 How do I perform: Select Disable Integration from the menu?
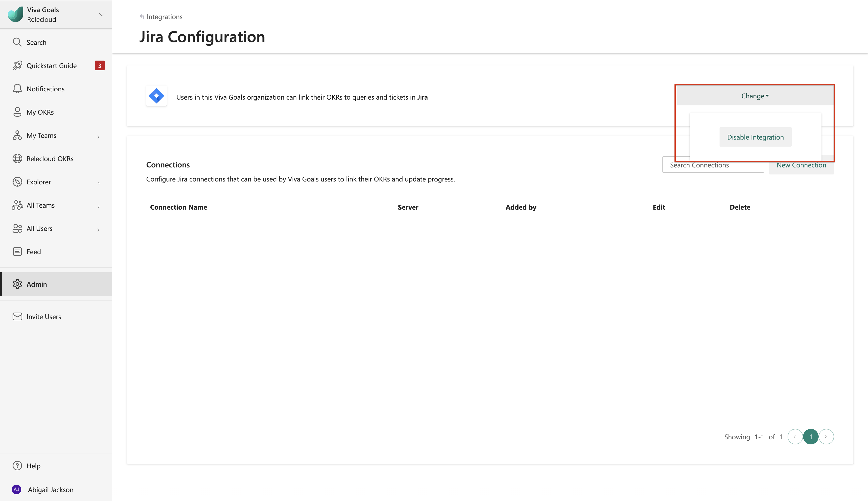tap(755, 137)
